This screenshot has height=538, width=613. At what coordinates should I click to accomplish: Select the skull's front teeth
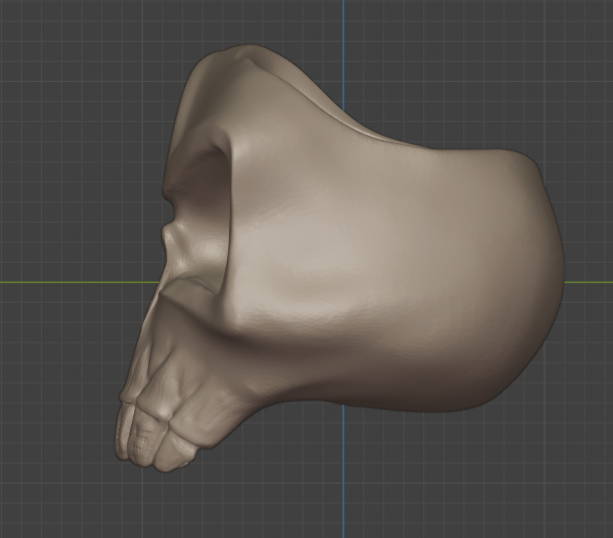click(135, 432)
